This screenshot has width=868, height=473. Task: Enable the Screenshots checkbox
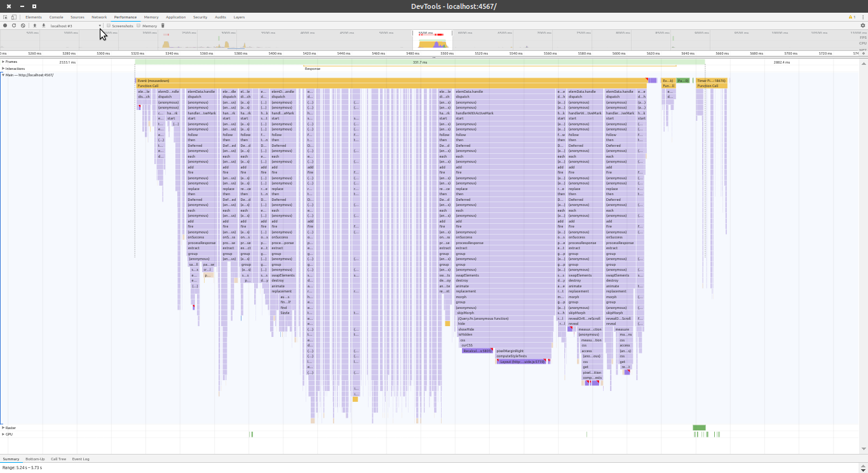109,25
